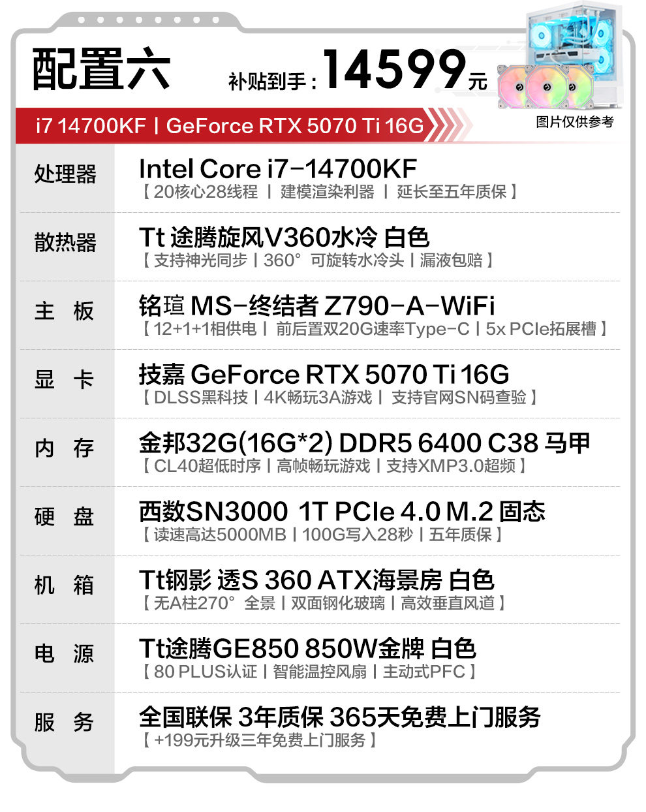Click CL40超低时序 description line
The height and width of the screenshot is (812, 646).
coord(334,466)
